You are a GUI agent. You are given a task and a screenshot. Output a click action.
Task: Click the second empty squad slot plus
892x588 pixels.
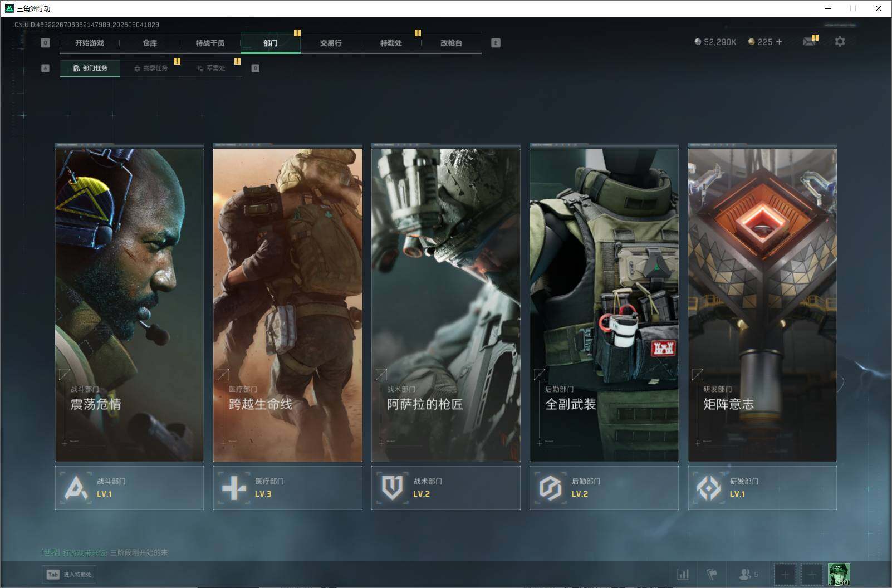point(812,574)
